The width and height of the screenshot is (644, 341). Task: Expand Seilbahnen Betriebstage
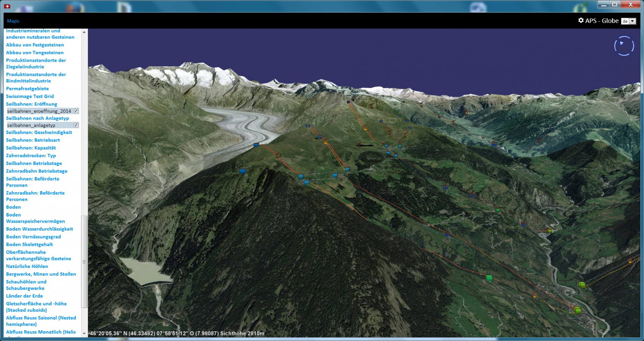(x=34, y=163)
